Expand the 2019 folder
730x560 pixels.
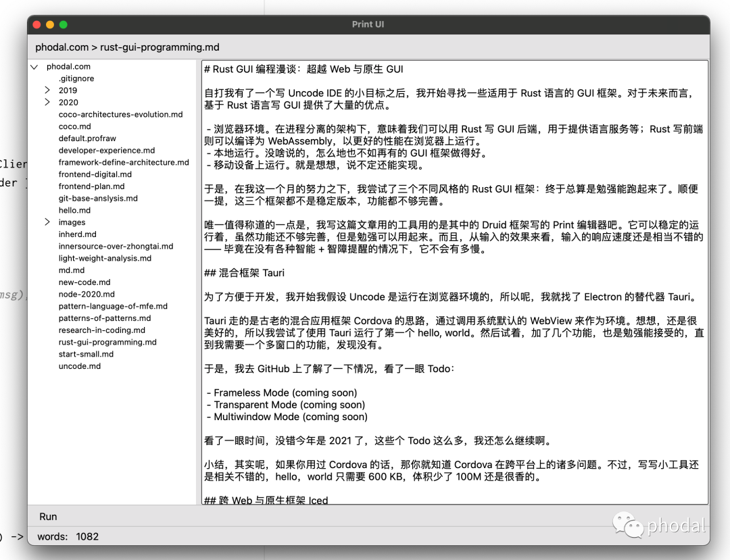coord(46,91)
